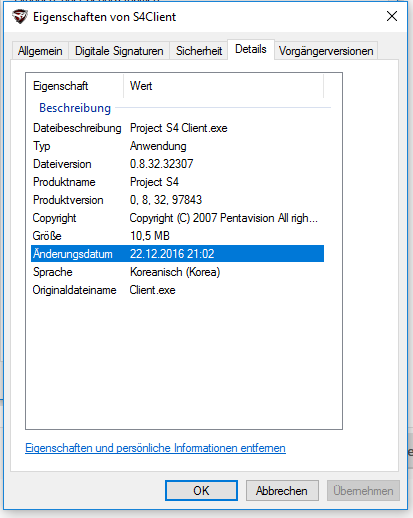413x518 pixels.
Task: Select the Produktversion row
Action: pos(177,200)
